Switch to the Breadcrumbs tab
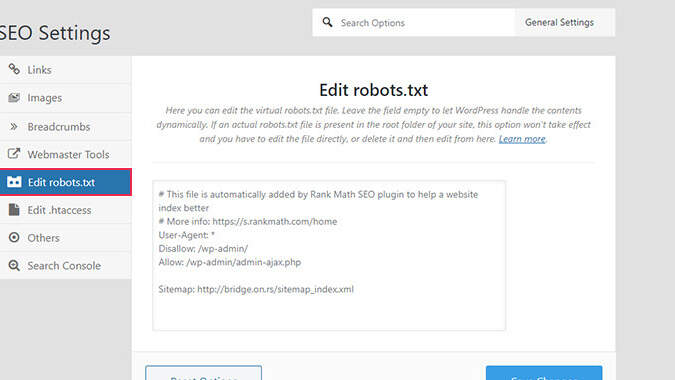 65,127
